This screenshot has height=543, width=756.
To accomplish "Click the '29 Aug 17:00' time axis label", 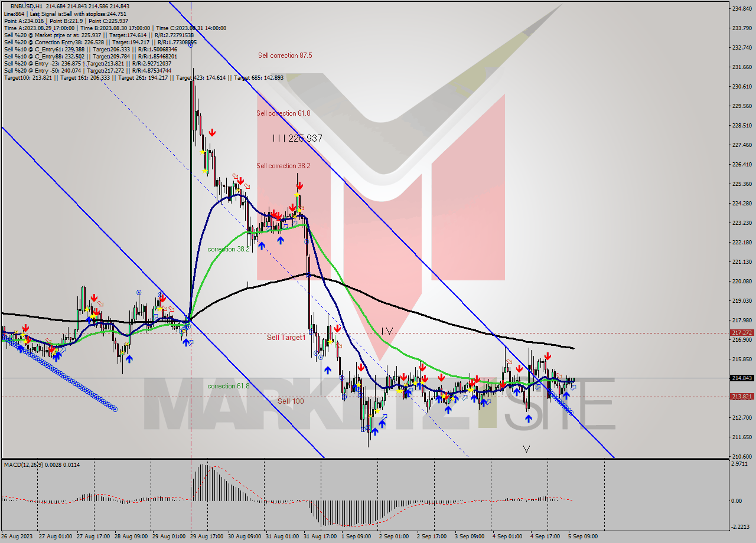I will tap(207, 537).
